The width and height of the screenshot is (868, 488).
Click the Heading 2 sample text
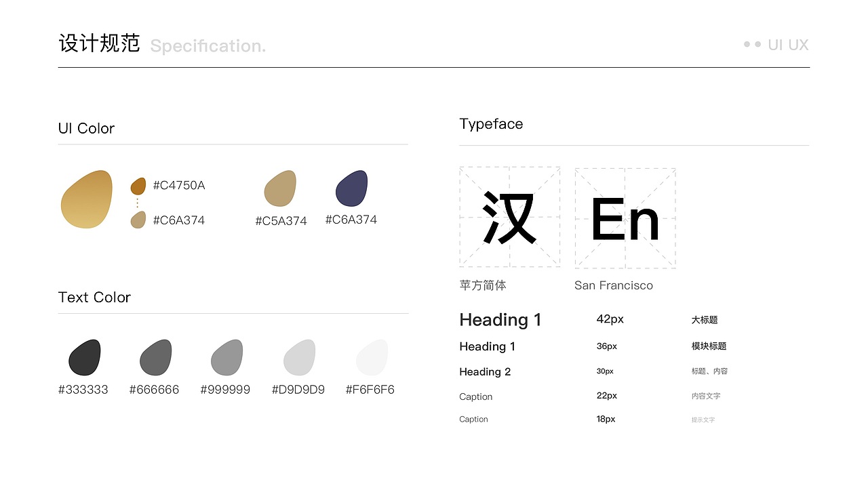pos(485,371)
